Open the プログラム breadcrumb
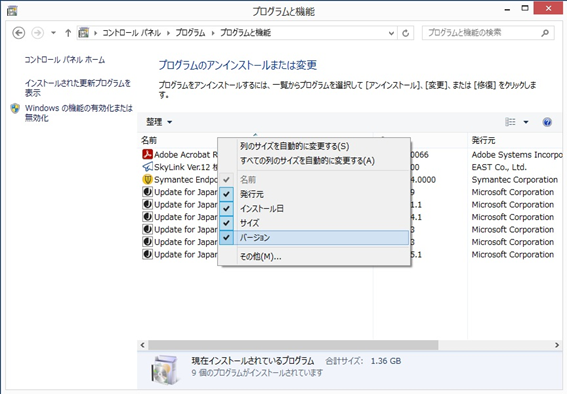This screenshot has height=394, width=567. pos(190,33)
